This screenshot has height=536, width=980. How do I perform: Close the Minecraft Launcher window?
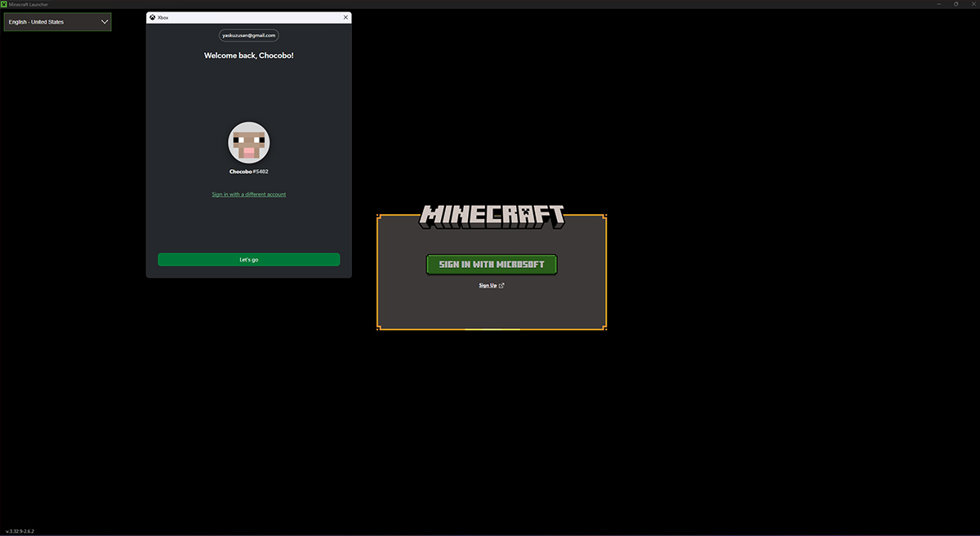972,4
